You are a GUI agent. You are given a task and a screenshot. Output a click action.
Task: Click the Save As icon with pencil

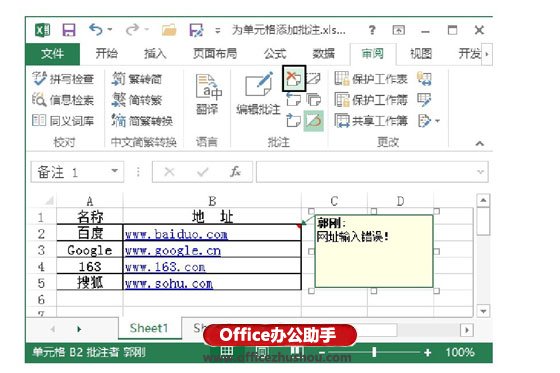coord(196,30)
